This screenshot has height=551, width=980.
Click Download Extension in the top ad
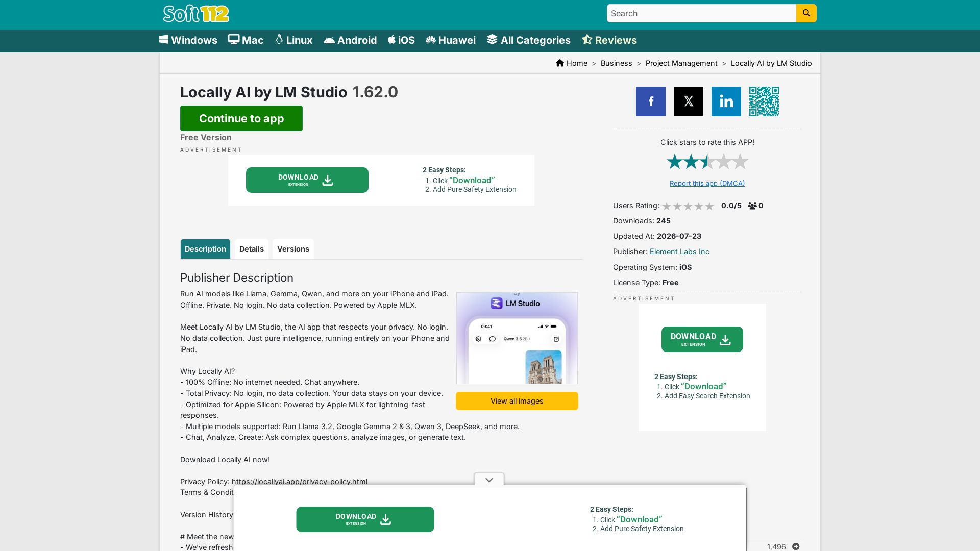point(307,180)
